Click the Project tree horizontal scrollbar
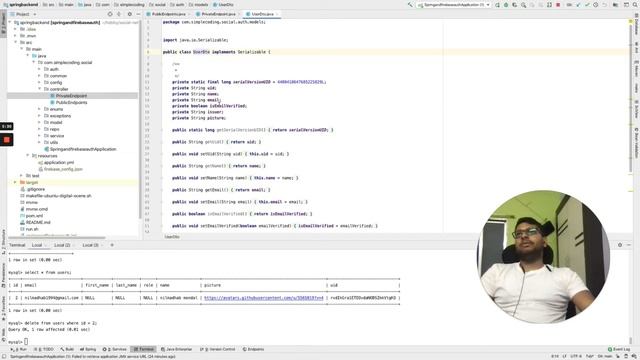640x360 pixels. [57, 237]
